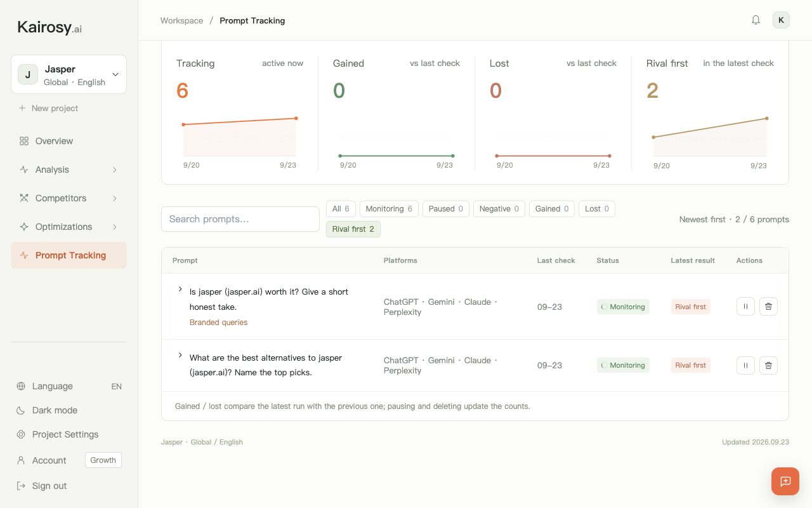Expand the Competitors submenu chevron

pyautogui.click(x=115, y=198)
